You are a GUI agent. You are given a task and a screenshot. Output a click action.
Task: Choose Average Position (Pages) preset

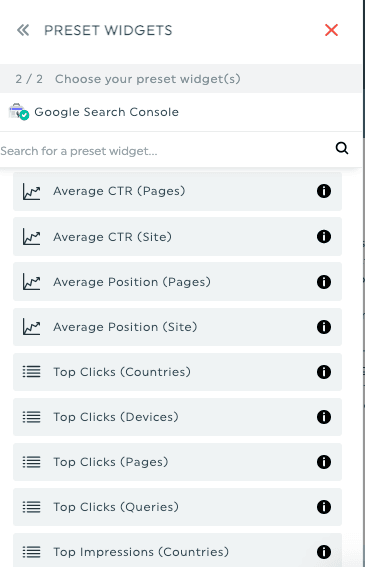point(177,282)
